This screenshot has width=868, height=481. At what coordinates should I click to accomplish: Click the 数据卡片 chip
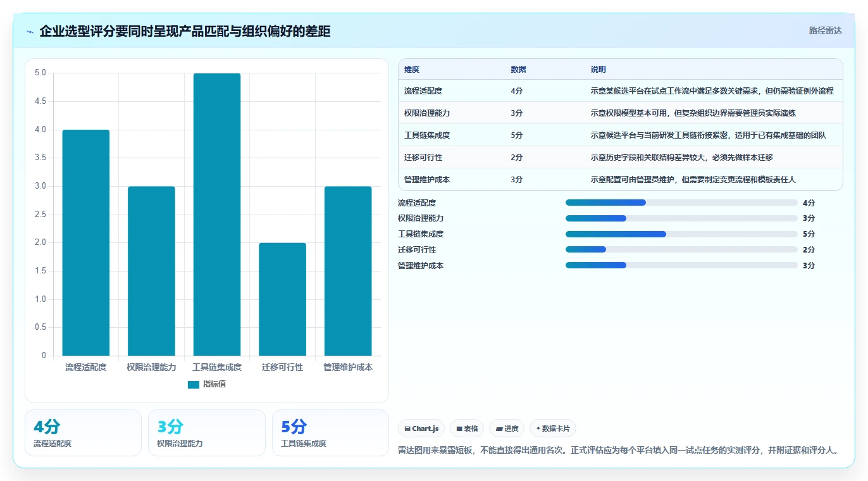pyautogui.click(x=553, y=428)
